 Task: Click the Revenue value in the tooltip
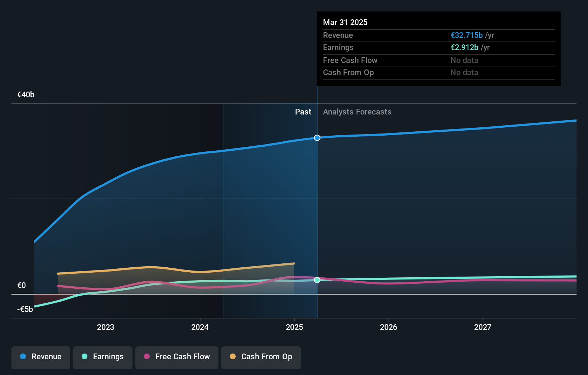467,35
